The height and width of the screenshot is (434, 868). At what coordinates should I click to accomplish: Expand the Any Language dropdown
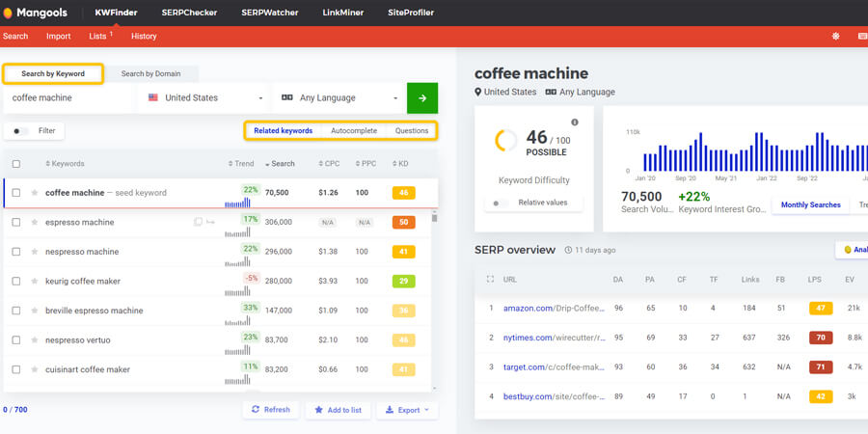coord(338,98)
